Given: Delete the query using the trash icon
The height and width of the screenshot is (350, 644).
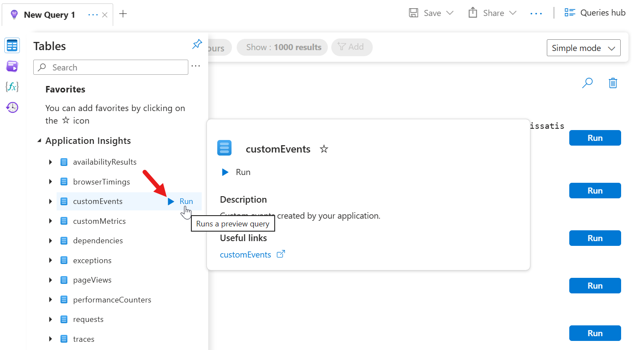Looking at the screenshot, I should click(612, 83).
